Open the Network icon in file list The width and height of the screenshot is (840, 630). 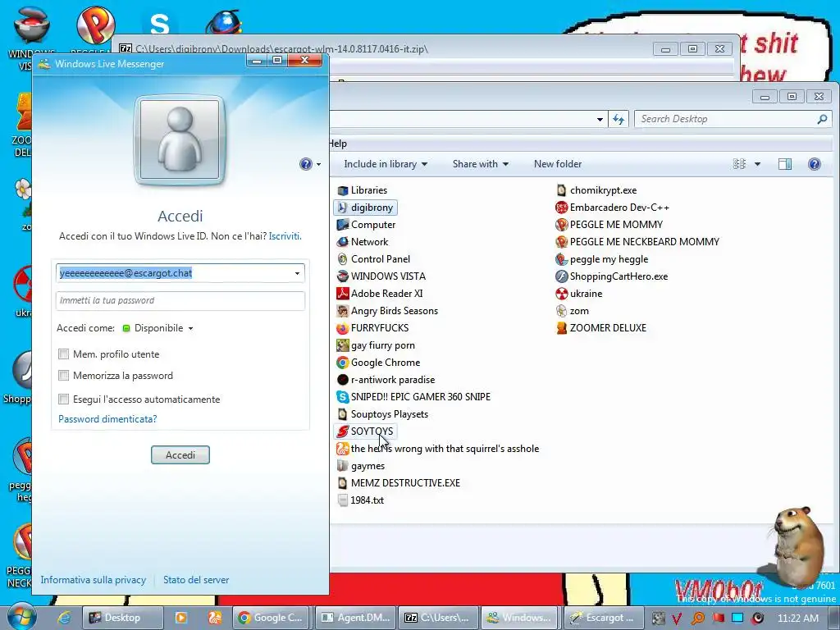coord(343,242)
